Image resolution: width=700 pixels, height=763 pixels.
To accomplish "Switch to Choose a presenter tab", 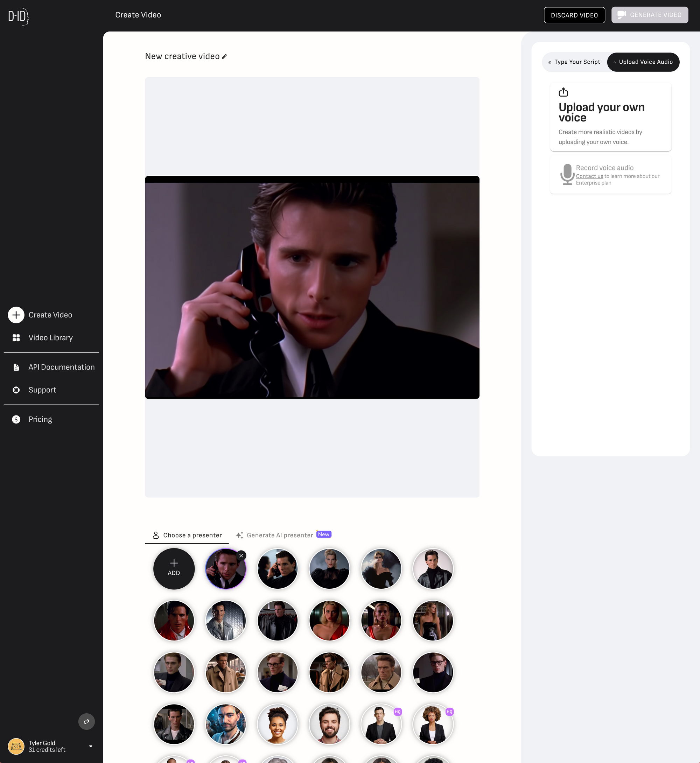I will [187, 535].
